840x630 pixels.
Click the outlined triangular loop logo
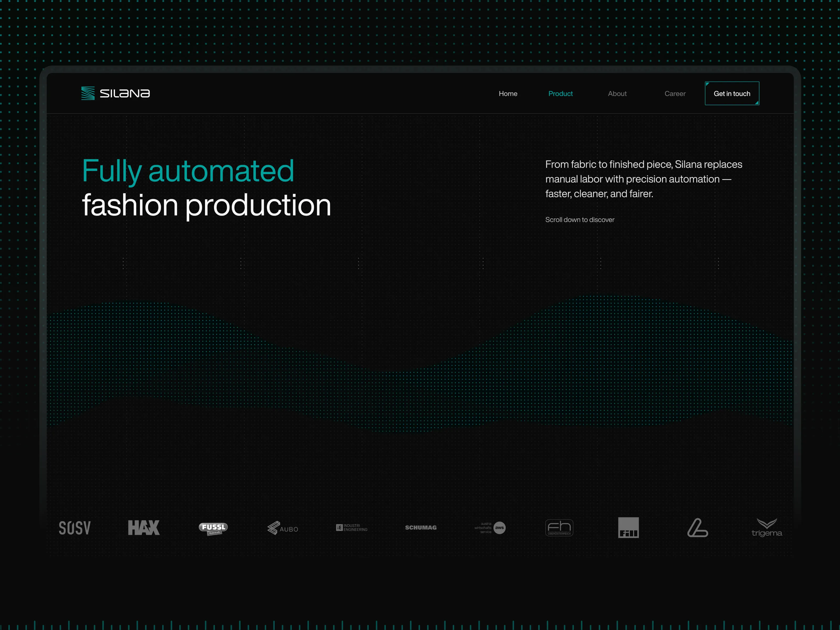click(697, 527)
